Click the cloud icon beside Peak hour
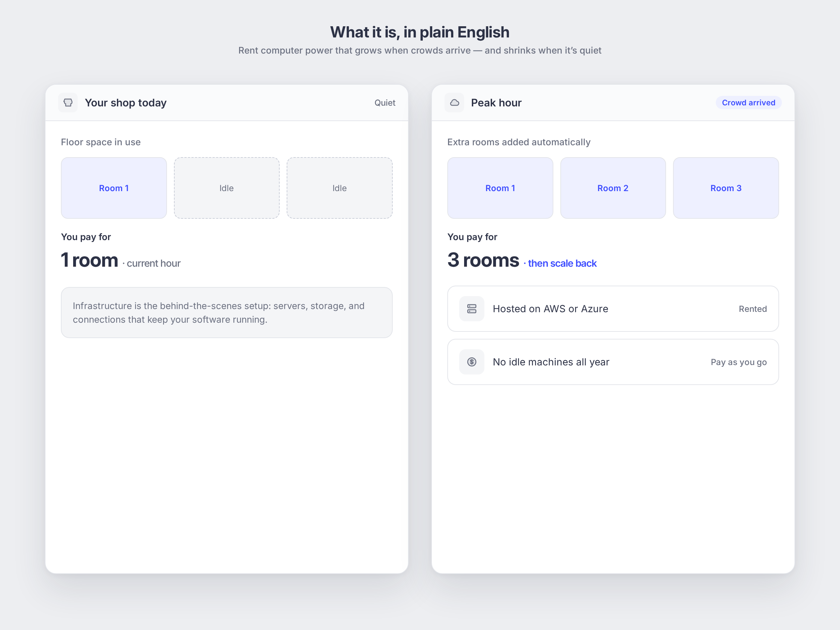 pyautogui.click(x=454, y=103)
